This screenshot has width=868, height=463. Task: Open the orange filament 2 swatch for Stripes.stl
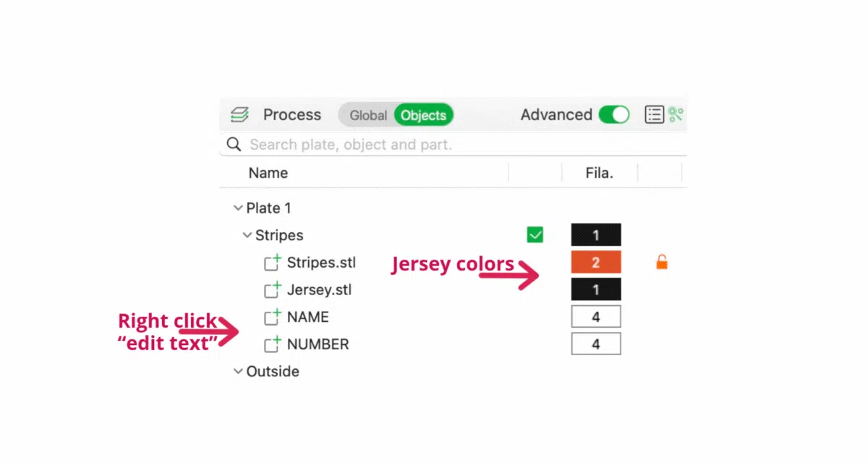[x=596, y=262]
